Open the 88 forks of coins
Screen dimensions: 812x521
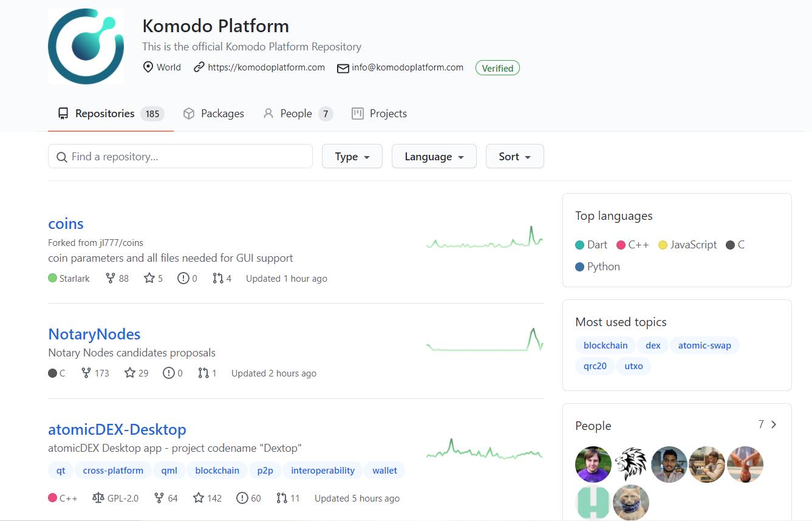point(117,279)
